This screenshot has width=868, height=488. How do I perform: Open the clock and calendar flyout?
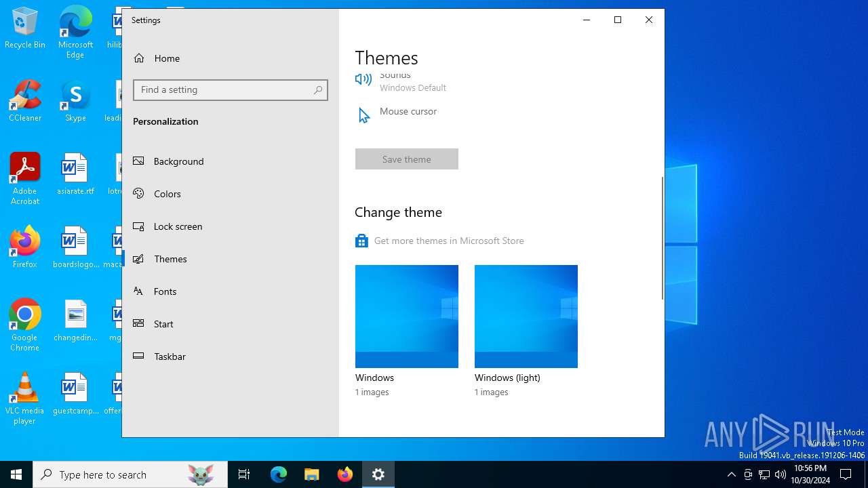click(x=810, y=474)
